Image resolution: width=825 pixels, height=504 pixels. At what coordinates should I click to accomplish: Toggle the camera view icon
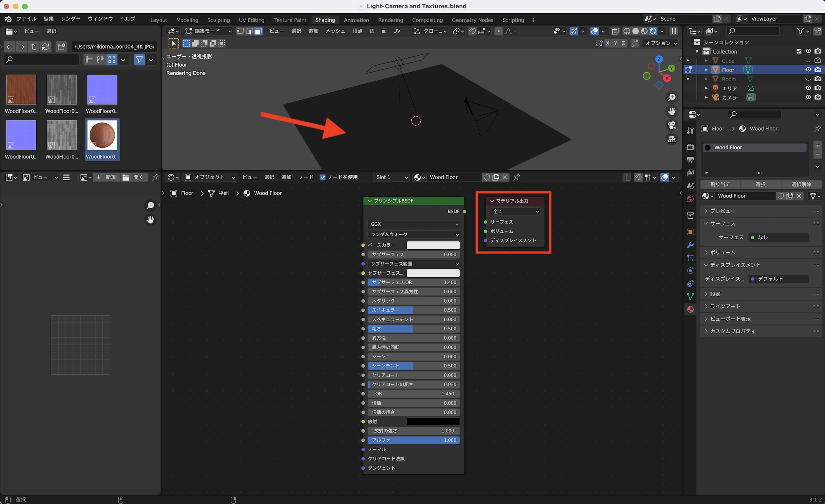point(672,125)
